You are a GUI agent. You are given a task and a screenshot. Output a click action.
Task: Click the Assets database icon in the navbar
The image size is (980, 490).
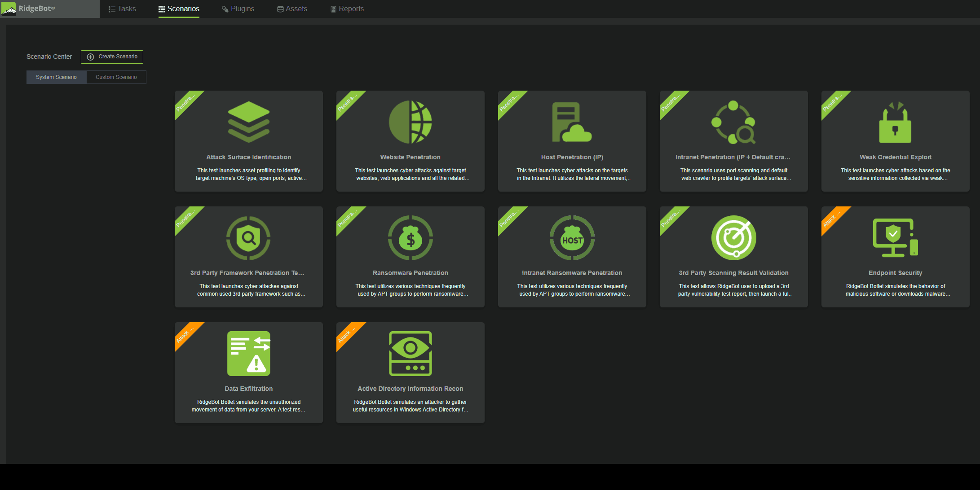tap(280, 9)
